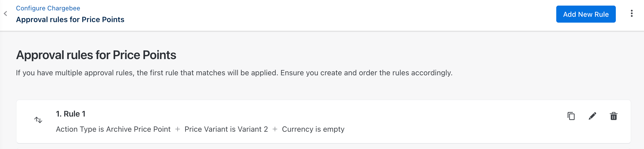Delete Rule 1 with the trash icon

pos(613,116)
